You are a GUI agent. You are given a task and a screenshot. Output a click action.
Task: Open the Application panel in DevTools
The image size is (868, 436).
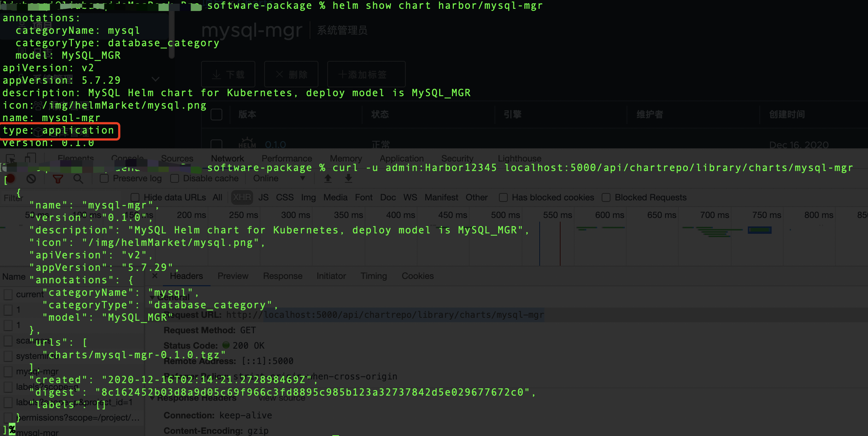coord(402,158)
